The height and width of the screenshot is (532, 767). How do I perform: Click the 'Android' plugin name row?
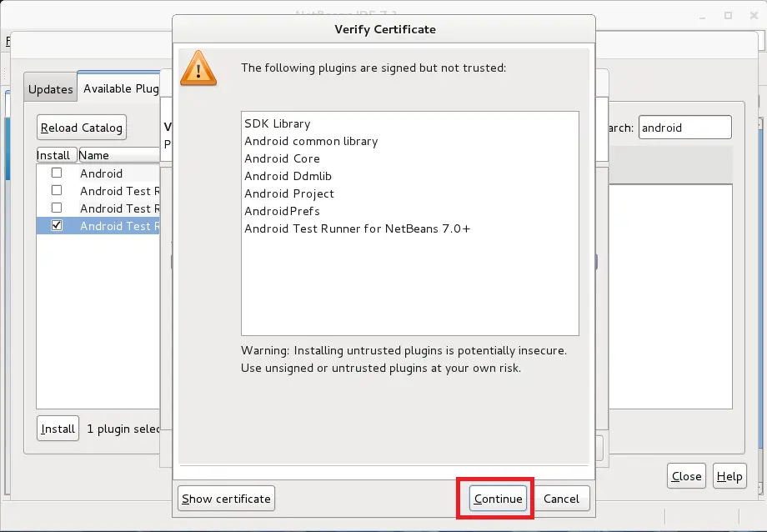[101, 173]
